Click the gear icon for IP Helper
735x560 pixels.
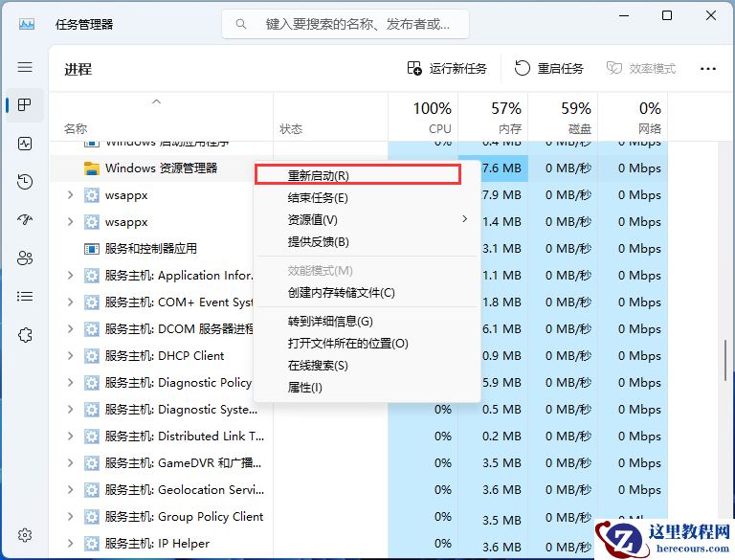point(92,544)
